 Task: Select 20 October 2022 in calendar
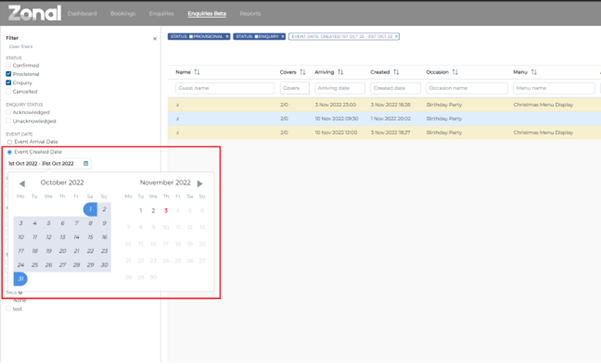(62, 251)
